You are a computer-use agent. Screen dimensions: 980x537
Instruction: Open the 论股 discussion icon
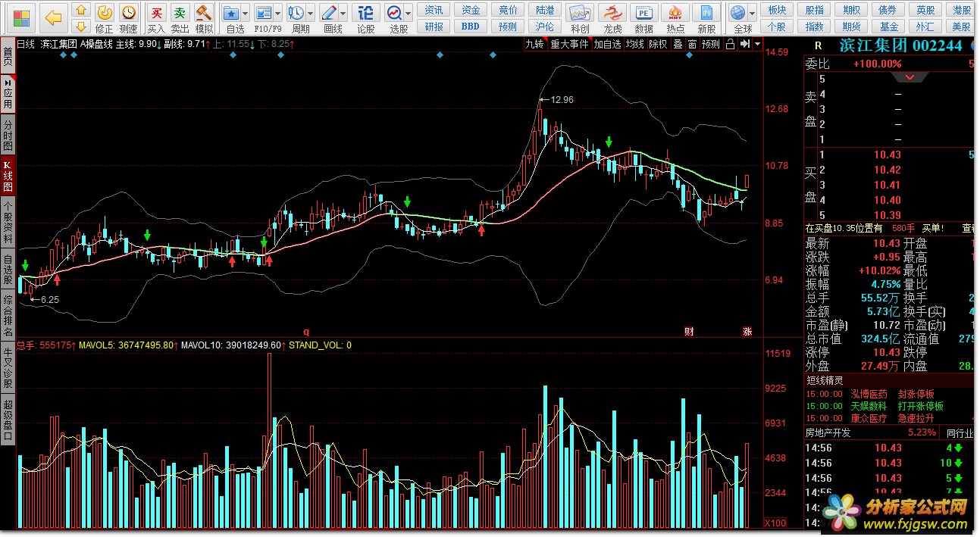click(x=365, y=13)
